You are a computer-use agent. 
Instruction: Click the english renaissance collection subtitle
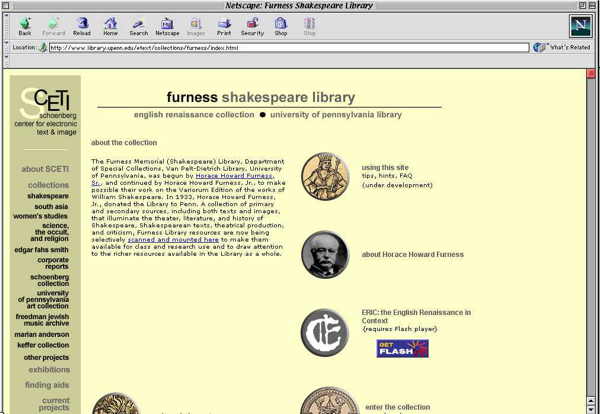(x=194, y=115)
